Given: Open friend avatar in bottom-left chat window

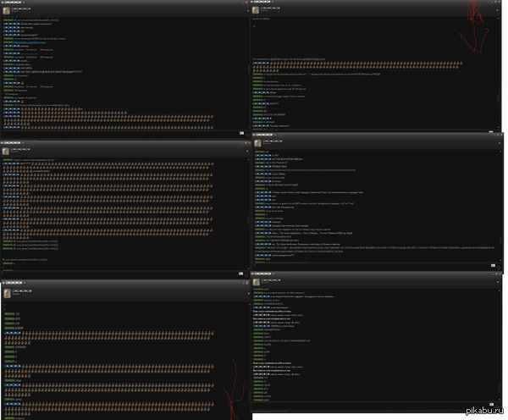Looking at the screenshot, I should 7,293.
